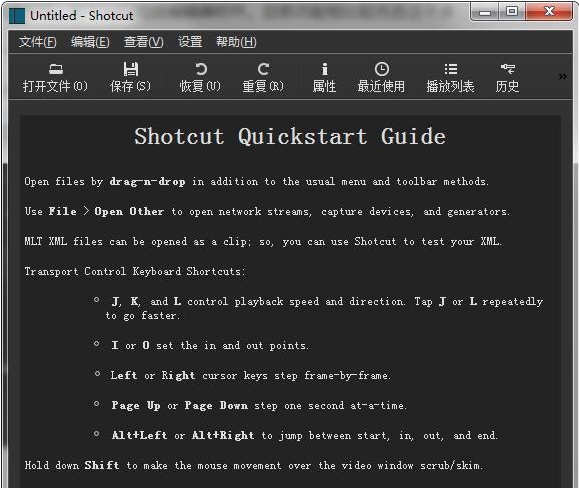Open the 文件(F) menu
579x488 pixels.
tap(38, 42)
